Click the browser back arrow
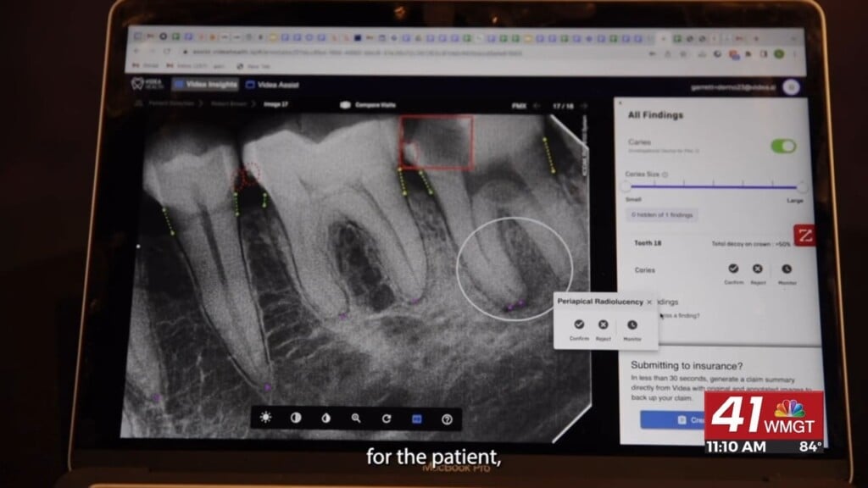The height and width of the screenshot is (488, 868). coord(136,51)
